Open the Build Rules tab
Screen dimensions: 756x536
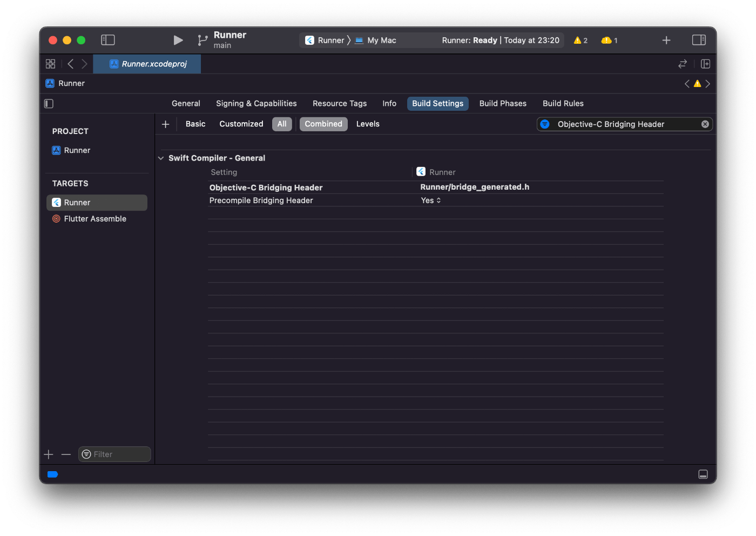(x=563, y=103)
